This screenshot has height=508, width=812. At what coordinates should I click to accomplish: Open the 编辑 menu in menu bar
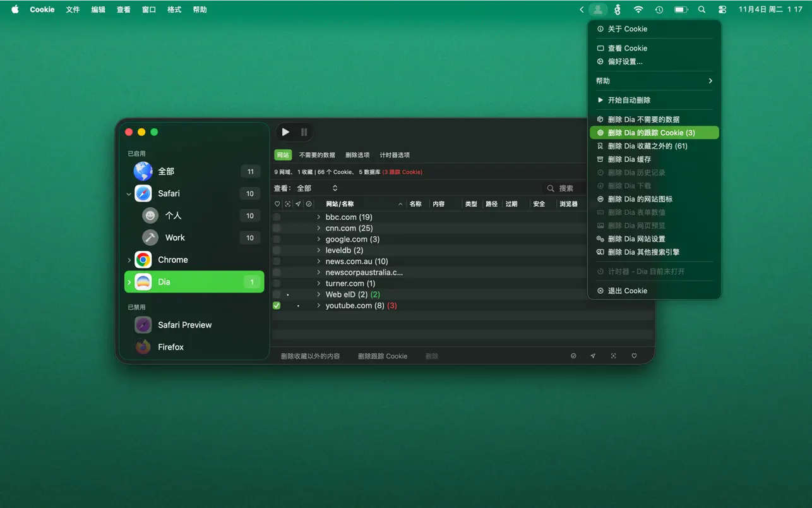[98, 9]
